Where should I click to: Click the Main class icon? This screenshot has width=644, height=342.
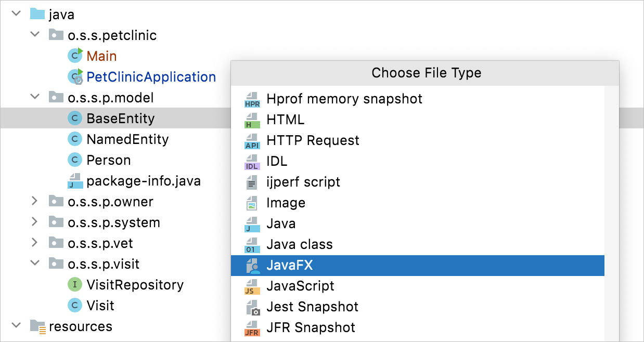(x=75, y=56)
